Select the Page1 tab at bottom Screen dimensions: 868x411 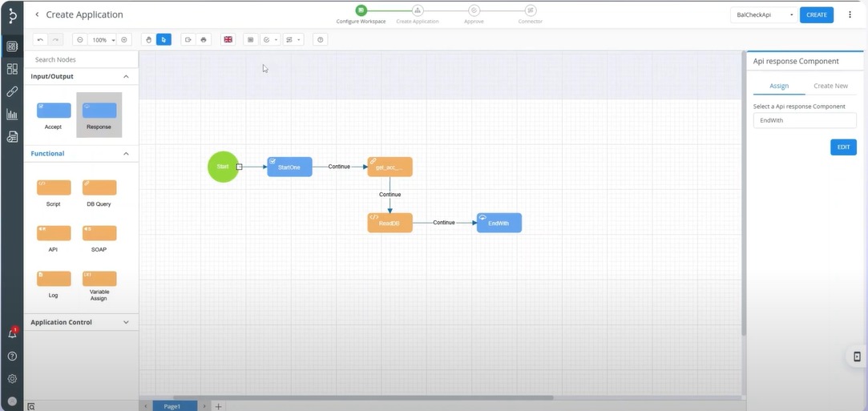point(174,406)
